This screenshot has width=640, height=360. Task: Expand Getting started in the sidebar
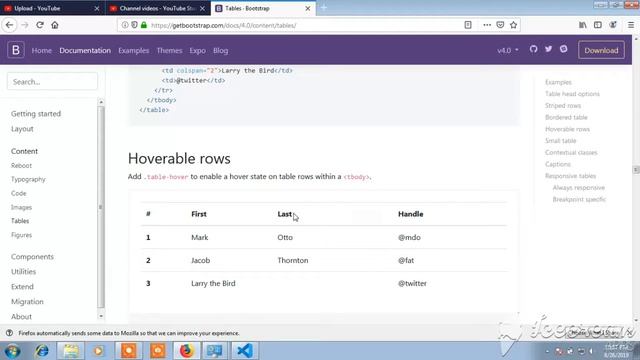(36, 113)
